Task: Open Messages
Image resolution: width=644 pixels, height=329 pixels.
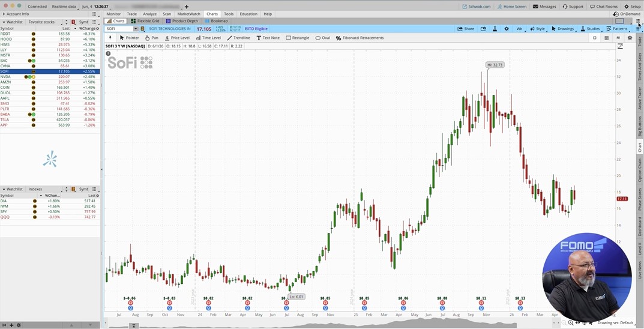Action: click(x=544, y=7)
